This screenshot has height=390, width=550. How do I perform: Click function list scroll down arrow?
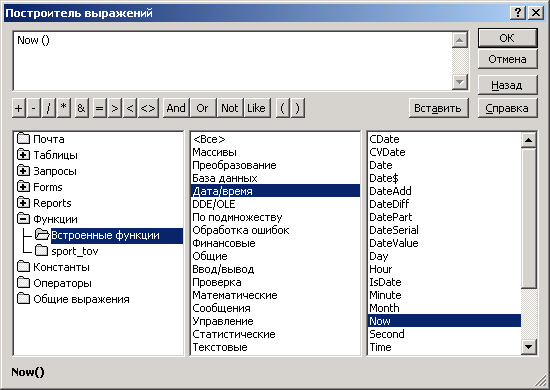click(529, 347)
